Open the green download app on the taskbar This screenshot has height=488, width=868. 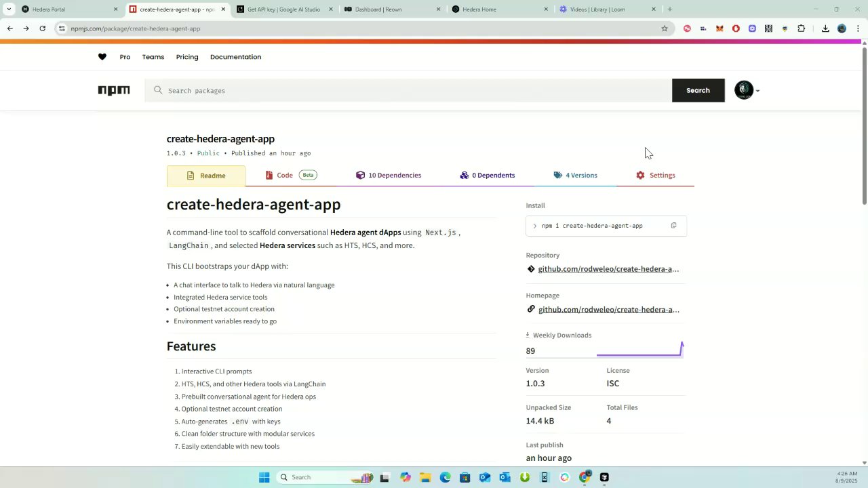tap(524, 477)
